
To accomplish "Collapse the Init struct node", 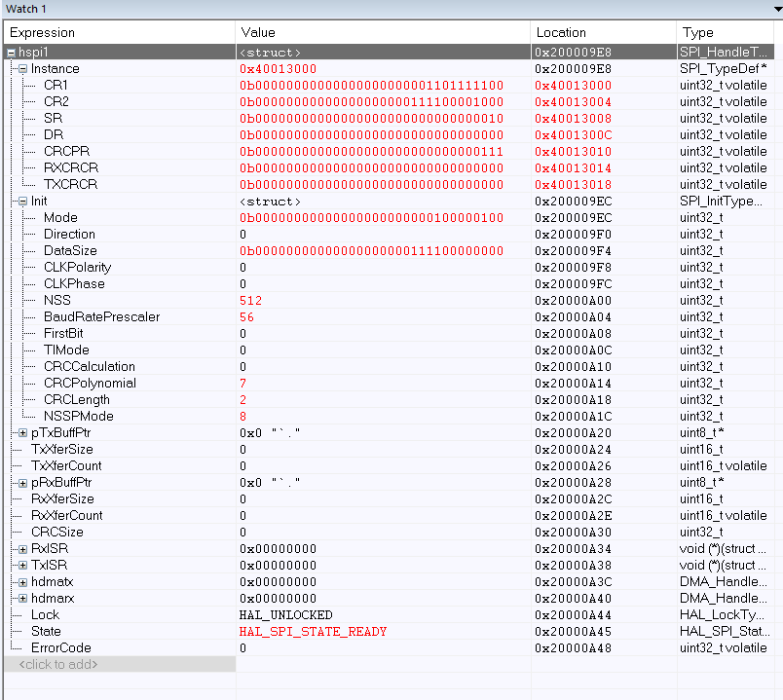I will [23, 202].
